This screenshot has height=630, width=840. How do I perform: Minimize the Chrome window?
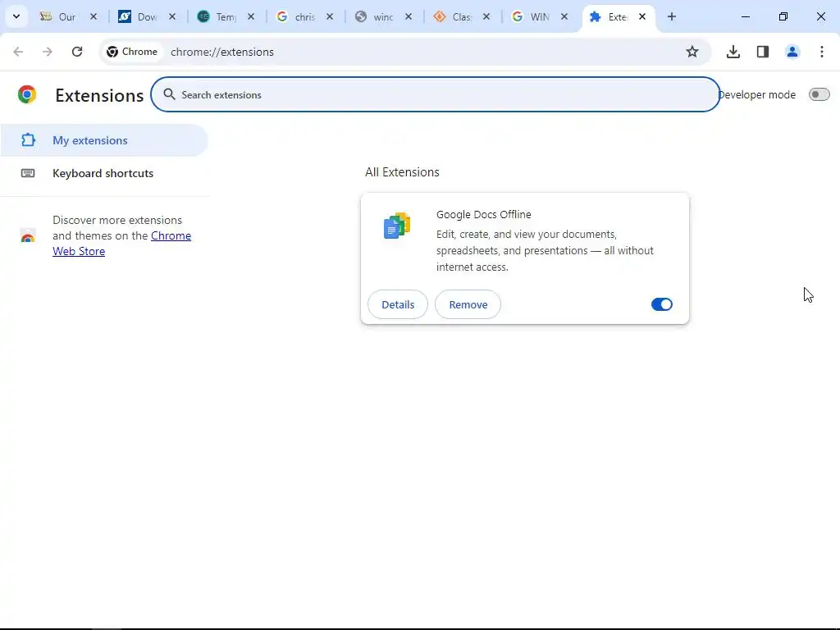point(745,16)
